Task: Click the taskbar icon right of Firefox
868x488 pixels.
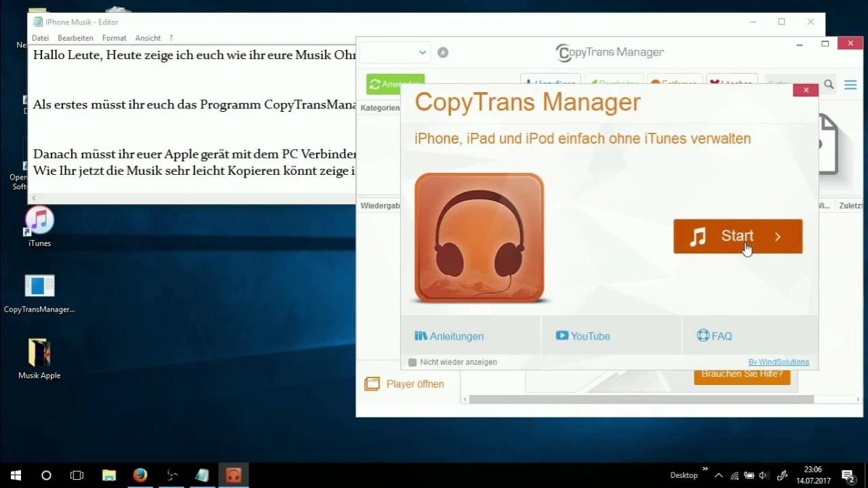Action: coord(171,475)
